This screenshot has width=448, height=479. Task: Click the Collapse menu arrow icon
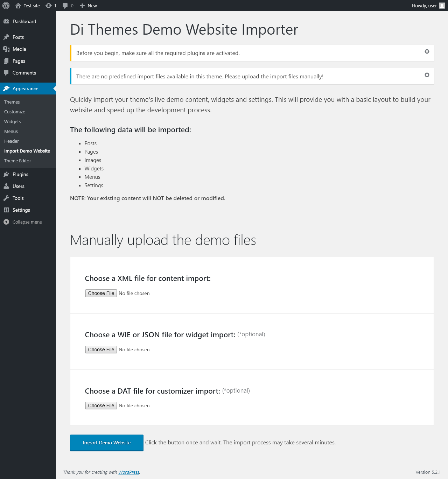coord(6,222)
